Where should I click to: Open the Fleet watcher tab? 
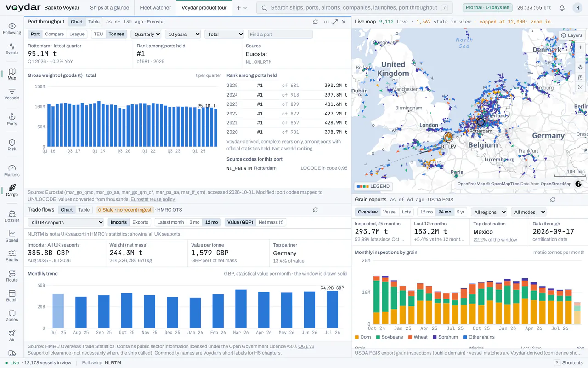[155, 8]
